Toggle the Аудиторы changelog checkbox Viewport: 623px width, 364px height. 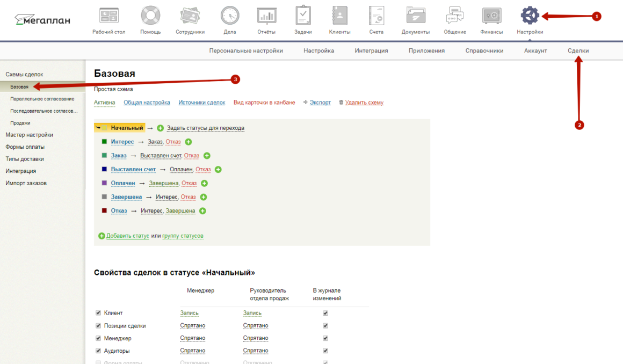coord(325,351)
